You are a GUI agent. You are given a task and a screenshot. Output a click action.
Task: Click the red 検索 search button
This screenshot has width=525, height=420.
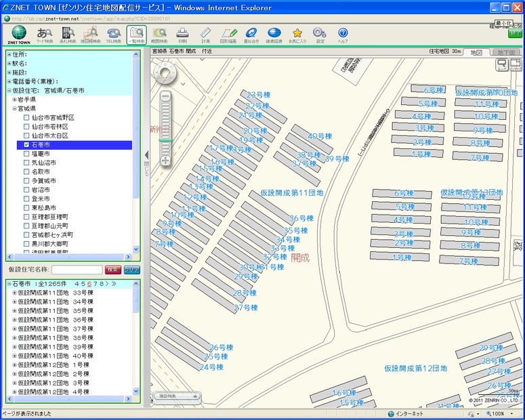113,270
